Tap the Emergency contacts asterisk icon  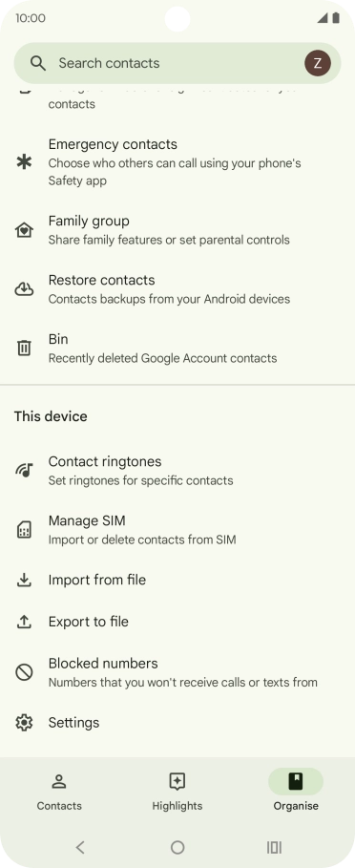coord(24,162)
